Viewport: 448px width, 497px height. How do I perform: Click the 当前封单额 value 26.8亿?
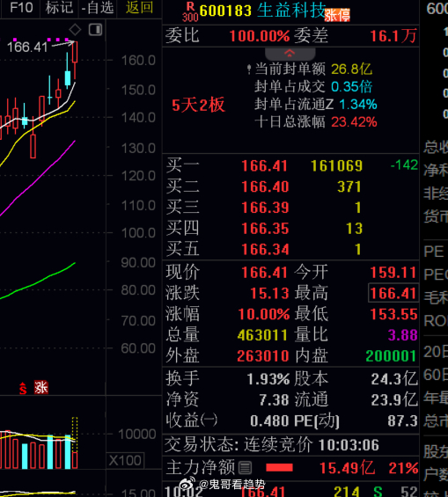tap(351, 69)
